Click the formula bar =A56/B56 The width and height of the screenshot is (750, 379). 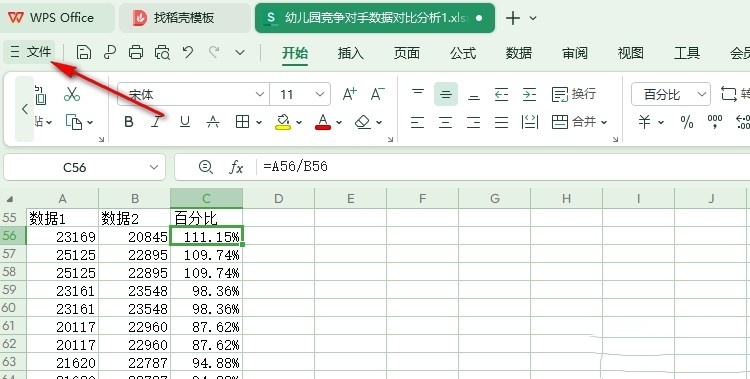pos(502,167)
